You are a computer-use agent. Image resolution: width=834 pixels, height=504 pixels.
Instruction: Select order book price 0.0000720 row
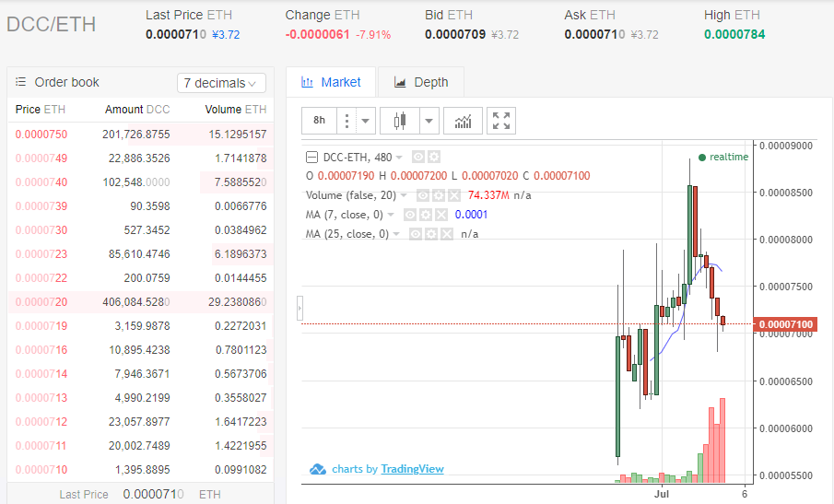click(x=140, y=302)
